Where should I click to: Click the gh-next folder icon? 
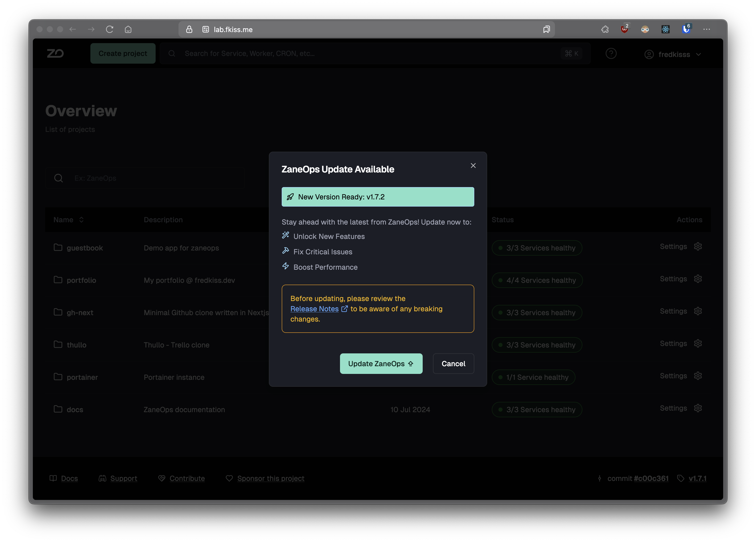[x=58, y=312]
